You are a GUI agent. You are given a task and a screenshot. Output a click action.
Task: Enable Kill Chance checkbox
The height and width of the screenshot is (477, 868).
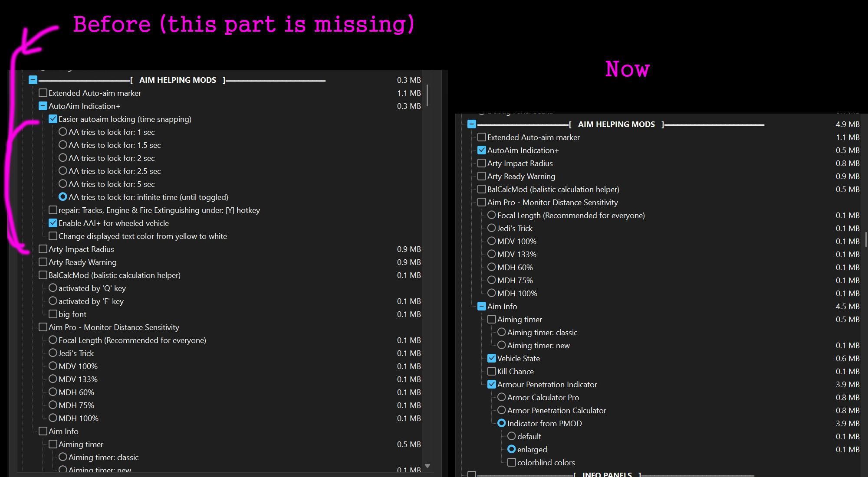click(x=491, y=371)
